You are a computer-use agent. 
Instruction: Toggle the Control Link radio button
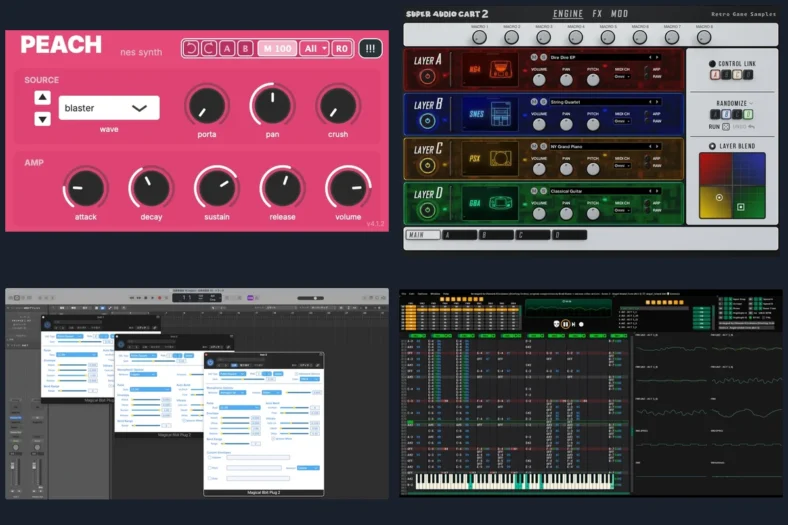click(x=712, y=64)
